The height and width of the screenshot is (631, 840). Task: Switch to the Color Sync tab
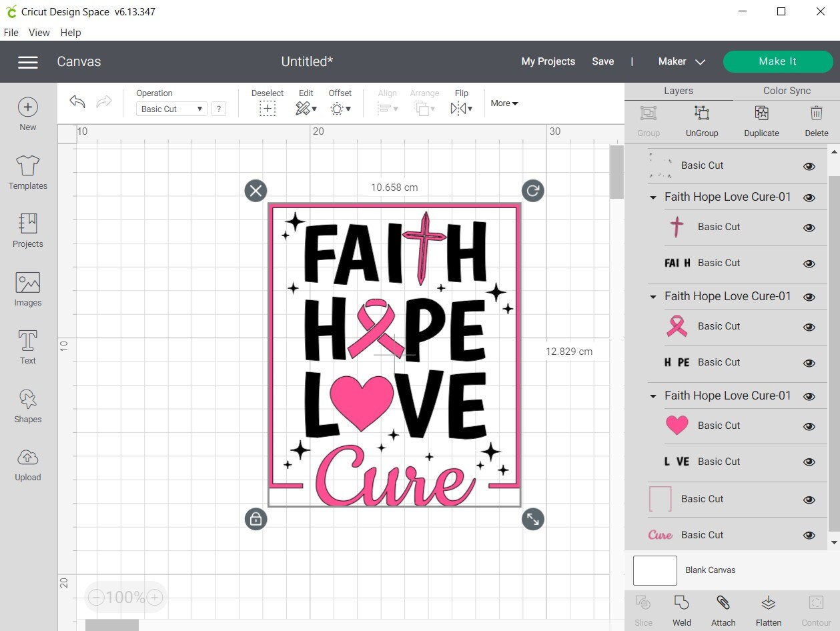click(x=786, y=90)
